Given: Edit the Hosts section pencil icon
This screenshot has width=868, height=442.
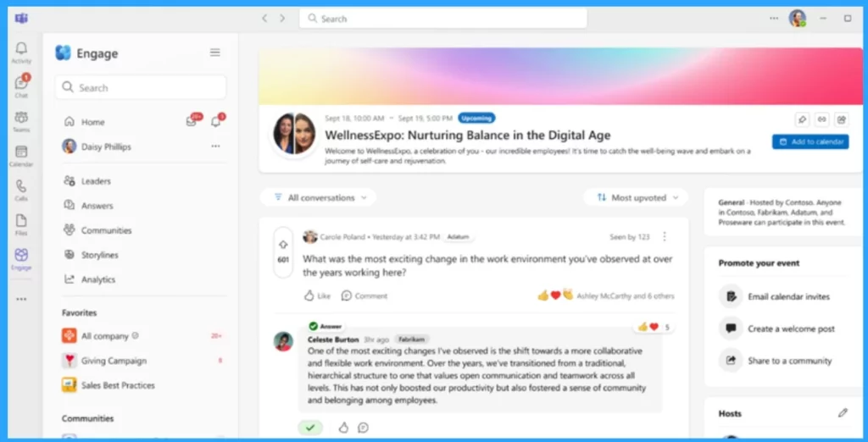Looking at the screenshot, I should click(843, 412).
